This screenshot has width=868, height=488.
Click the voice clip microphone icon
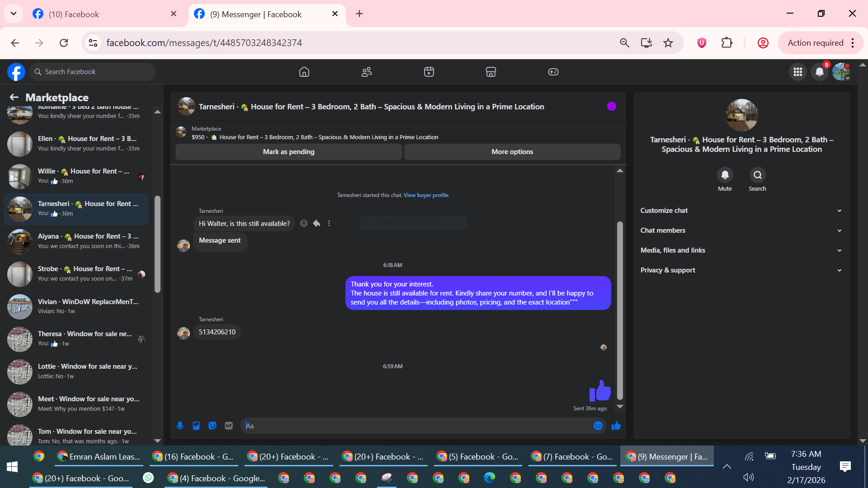(180, 426)
